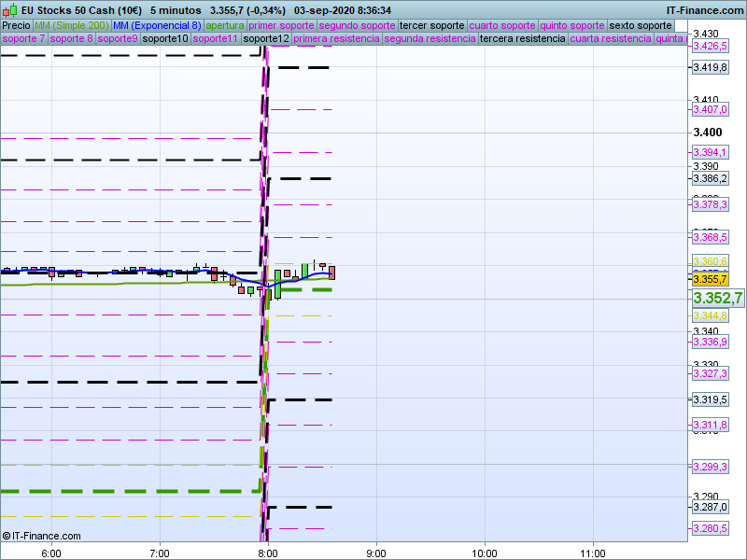Click the 3.344,8 yellow price tag
747x560 pixels.
[710, 315]
